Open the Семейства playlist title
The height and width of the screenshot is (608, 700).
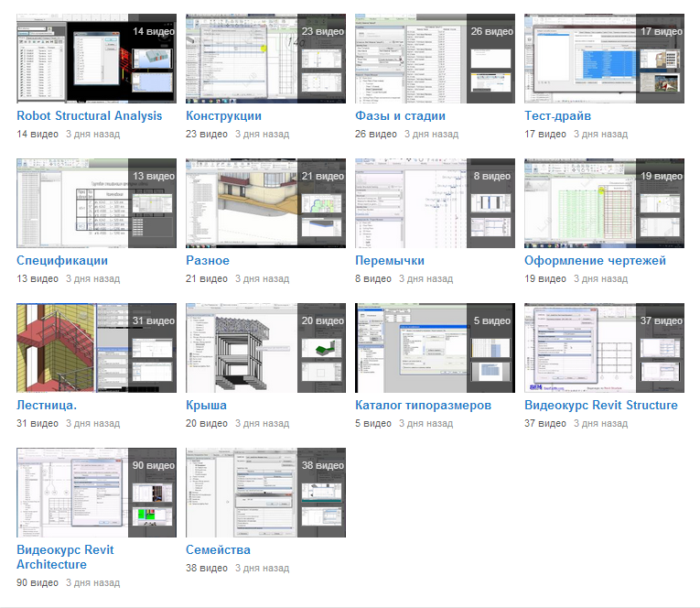(x=218, y=550)
